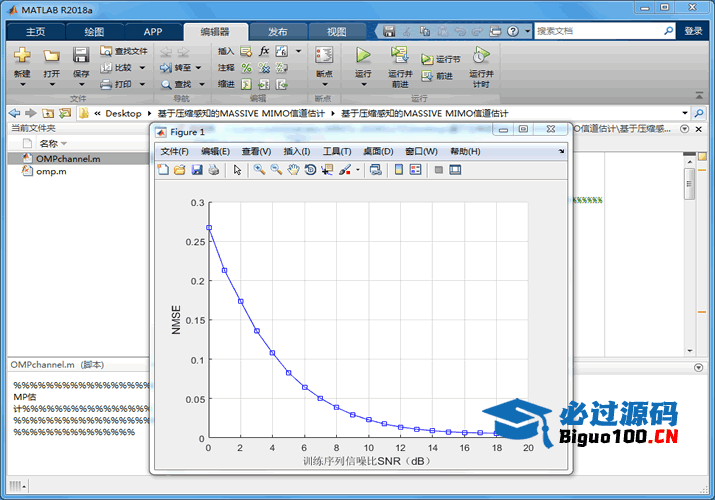Toggle Show Plot Tools and dock figure
The image size is (715, 500).
pyautogui.click(x=455, y=170)
